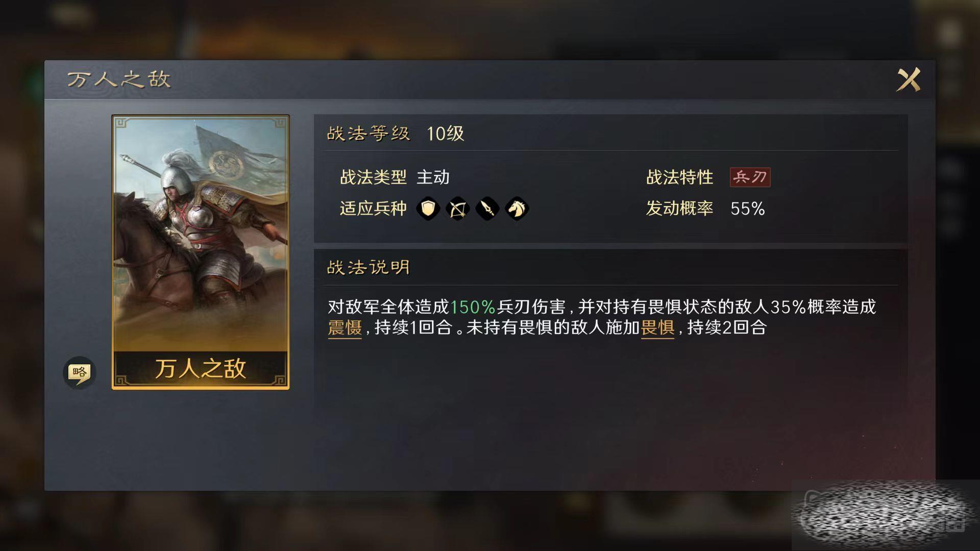Click the 万人之敌 dialog title
The height and width of the screenshot is (551, 980).
119,80
